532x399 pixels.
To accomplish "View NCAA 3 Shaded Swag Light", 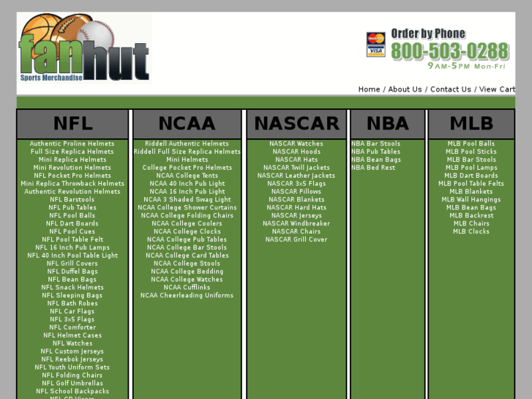I will (187, 199).
